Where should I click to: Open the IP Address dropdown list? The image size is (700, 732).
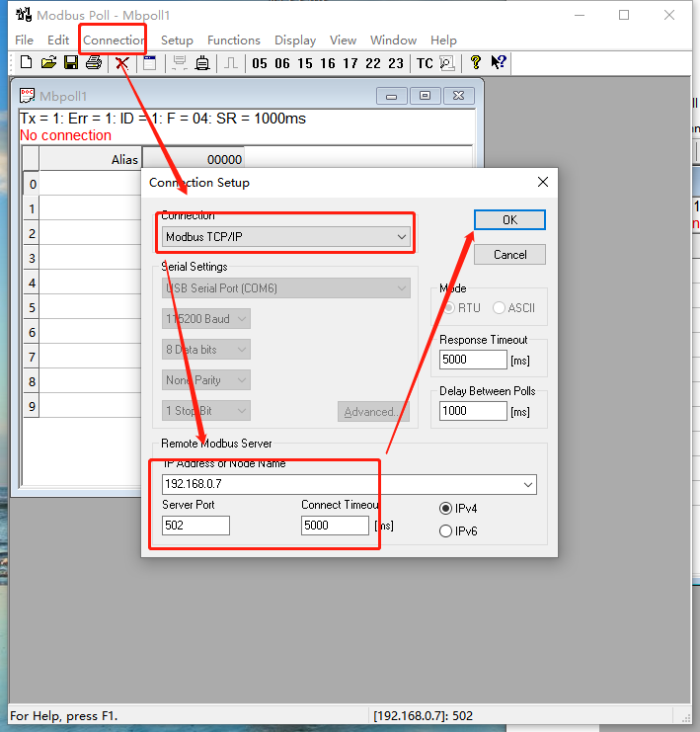tap(528, 485)
